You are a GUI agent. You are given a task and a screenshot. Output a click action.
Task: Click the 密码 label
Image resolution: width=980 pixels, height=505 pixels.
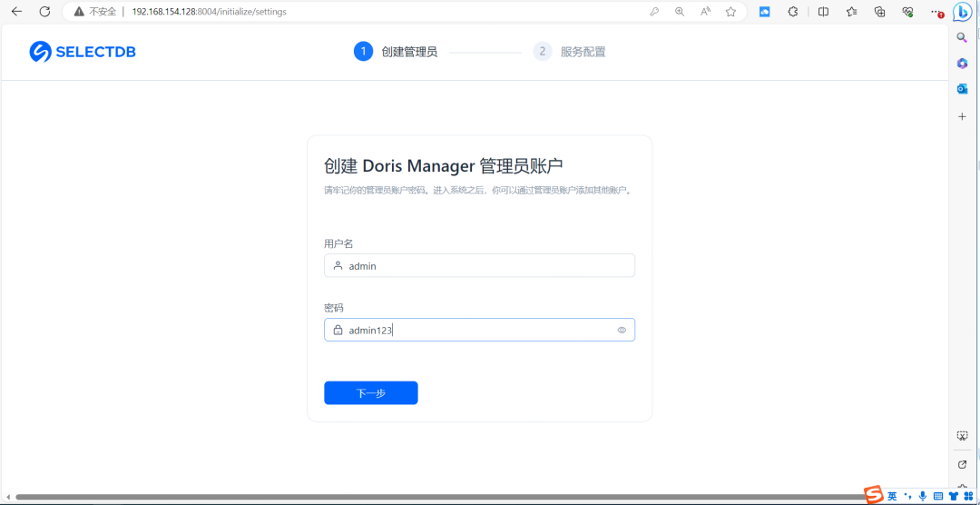(334, 308)
